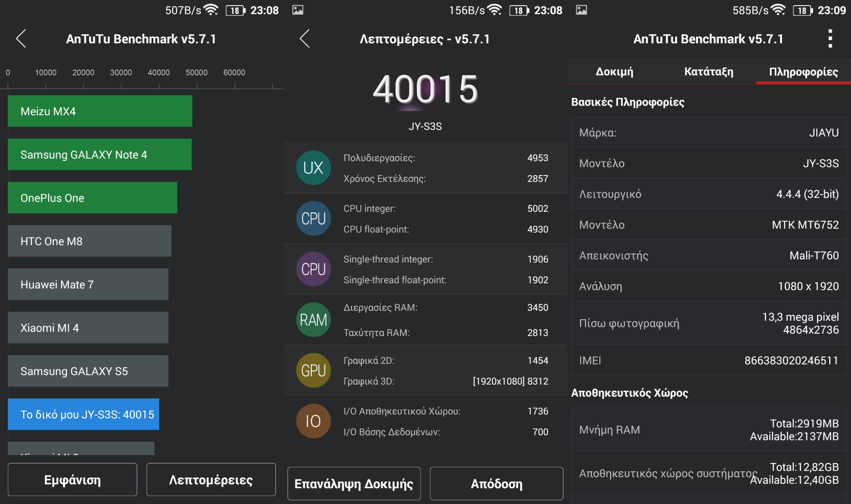Tap picture notification icon in right screen
Viewport: 851px width, 504px height.
[x=582, y=10]
